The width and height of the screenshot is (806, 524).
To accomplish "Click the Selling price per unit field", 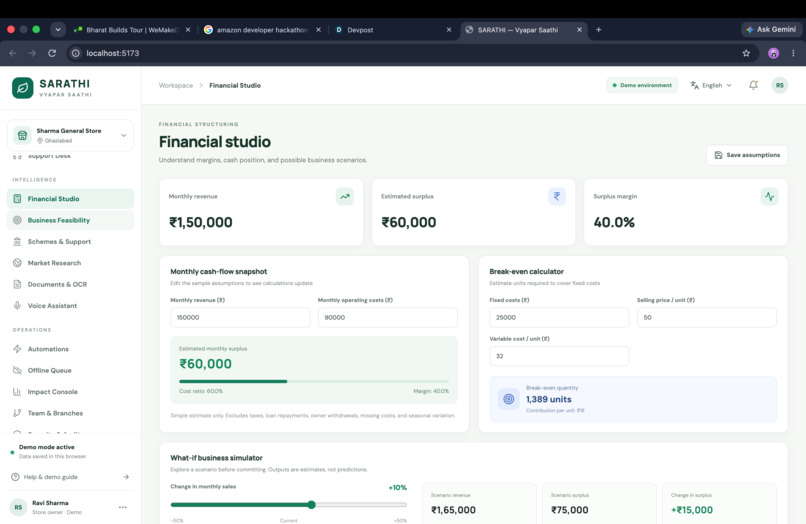I will click(707, 317).
